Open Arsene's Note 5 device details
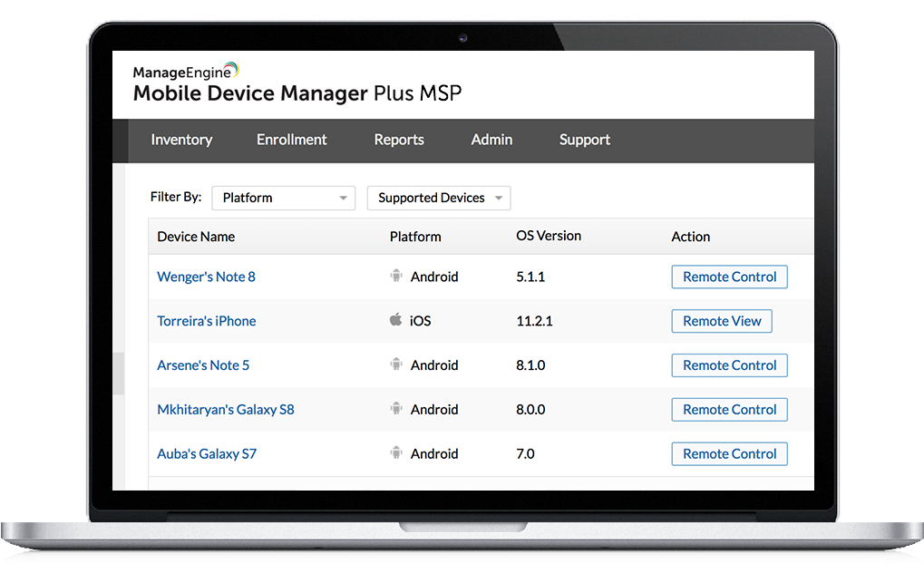The height and width of the screenshot is (583, 924). coord(203,365)
